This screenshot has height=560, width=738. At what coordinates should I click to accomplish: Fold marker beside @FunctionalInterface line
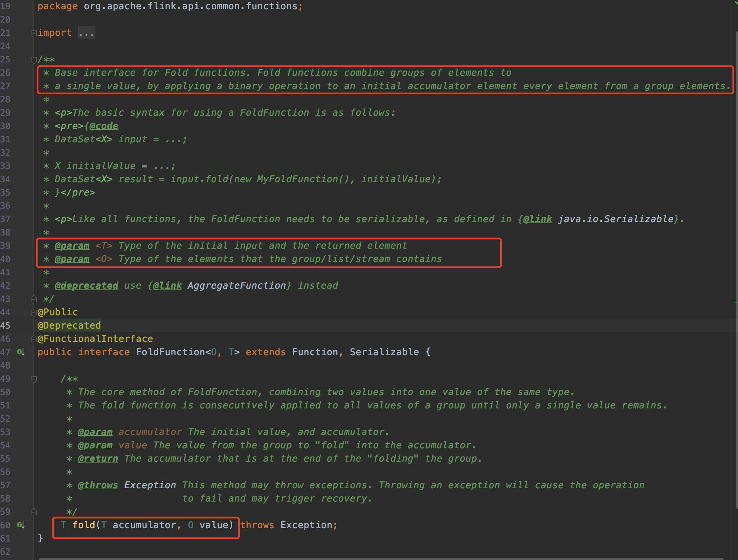[x=34, y=339]
